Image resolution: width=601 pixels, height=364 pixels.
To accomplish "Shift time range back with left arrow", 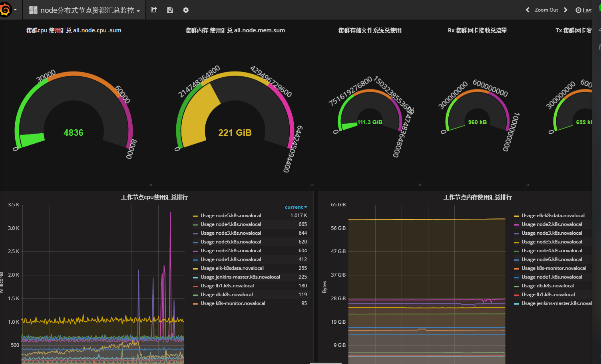I will [x=527, y=10].
